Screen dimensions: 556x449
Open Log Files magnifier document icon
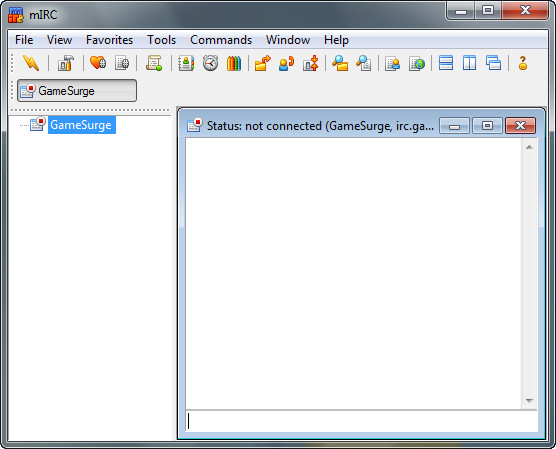tap(364, 63)
